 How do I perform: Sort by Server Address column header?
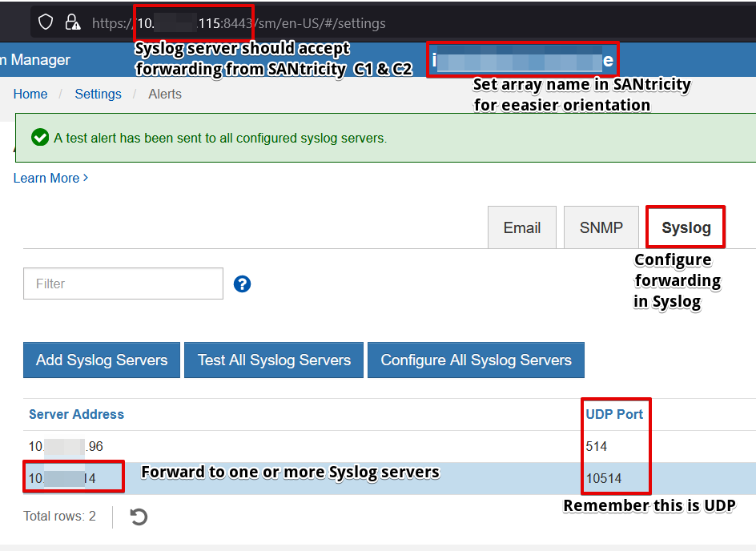[x=76, y=414]
